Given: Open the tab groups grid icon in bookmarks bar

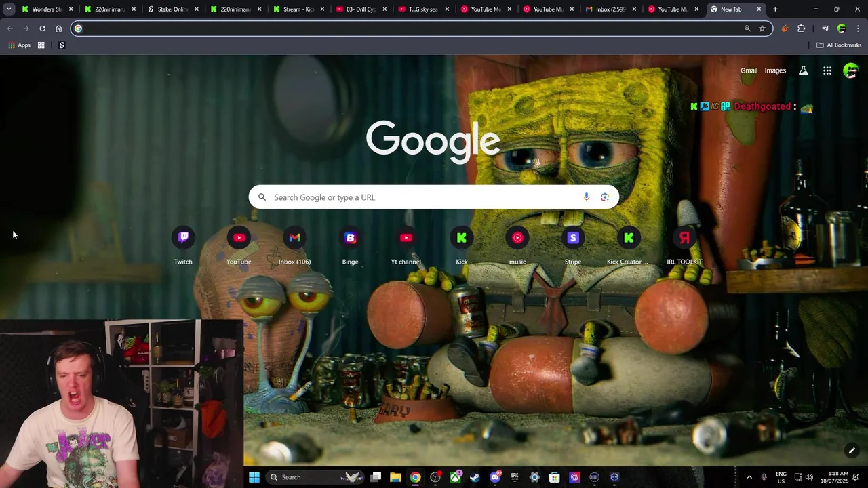Looking at the screenshot, I should pos(41,45).
